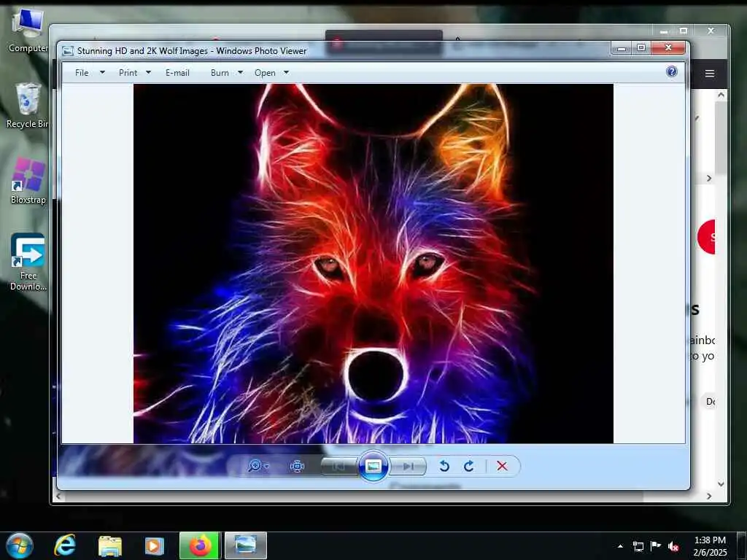Close the Firefox browser window
The image size is (747, 560).
click(x=711, y=31)
